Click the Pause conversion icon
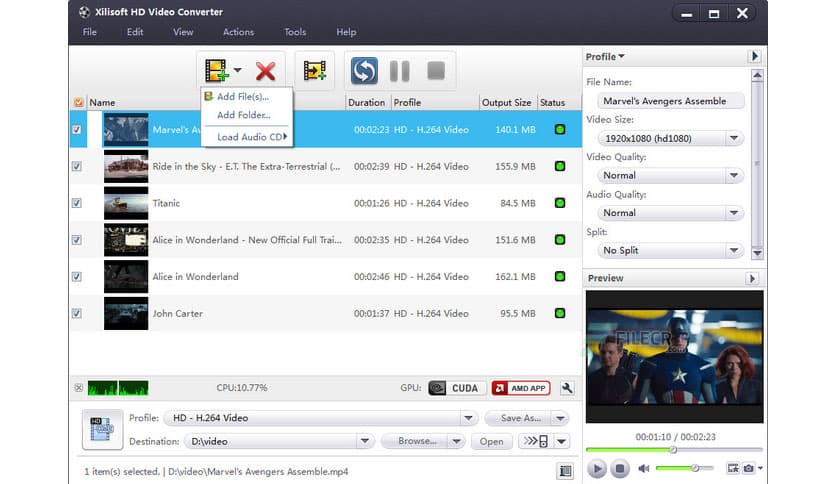 click(x=399, y=70)
